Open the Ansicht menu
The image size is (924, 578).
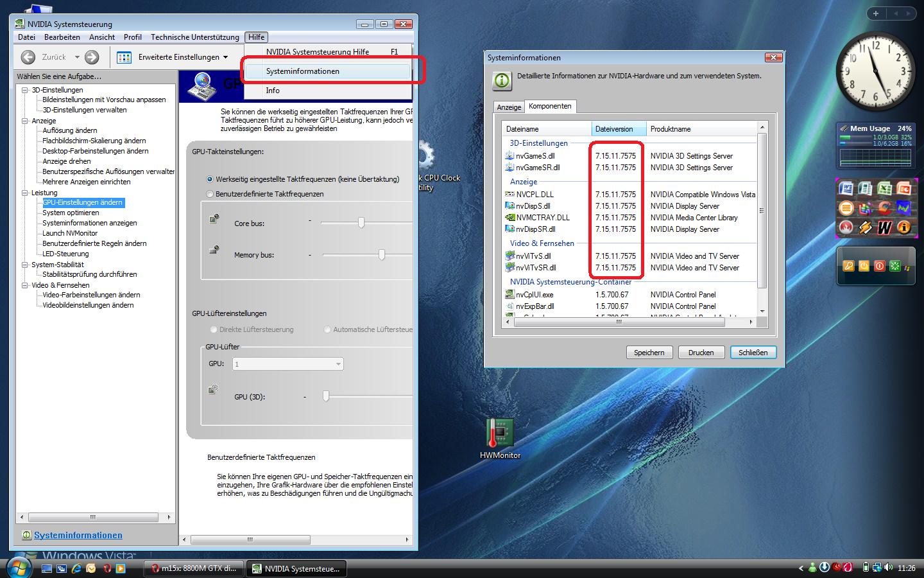[102, 37]
